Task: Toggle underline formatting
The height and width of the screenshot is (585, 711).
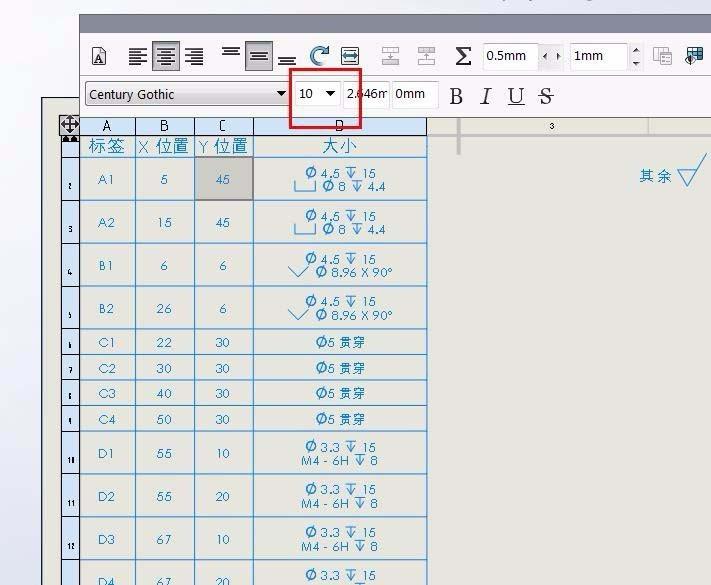Action: pos(516,96)
